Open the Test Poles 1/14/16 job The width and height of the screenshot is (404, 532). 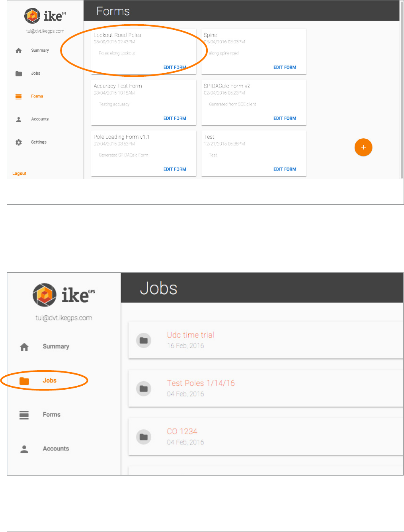201,383
